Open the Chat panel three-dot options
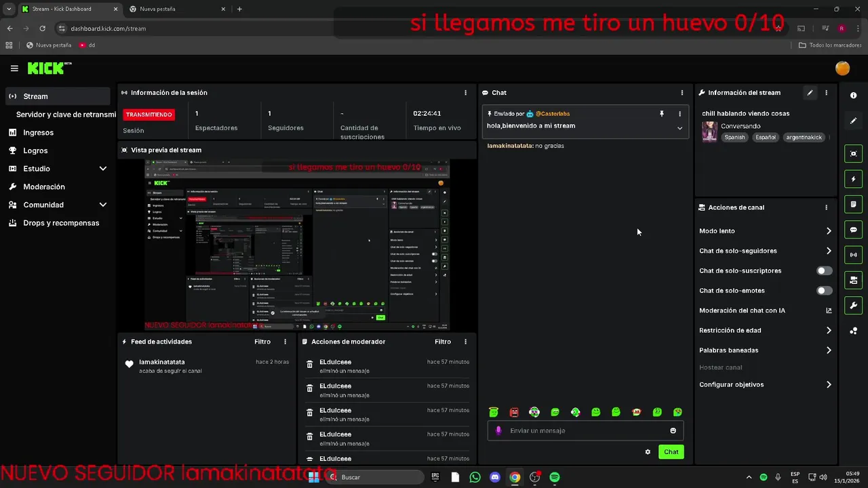This screenshot has width=868, height=488. pyautogui.click(x=682, y=93)
